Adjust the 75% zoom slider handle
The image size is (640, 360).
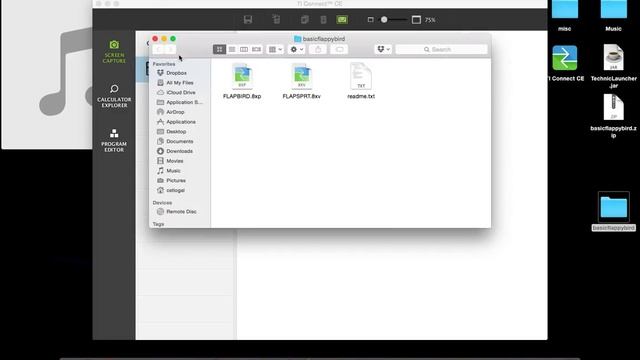pos(384,20)
